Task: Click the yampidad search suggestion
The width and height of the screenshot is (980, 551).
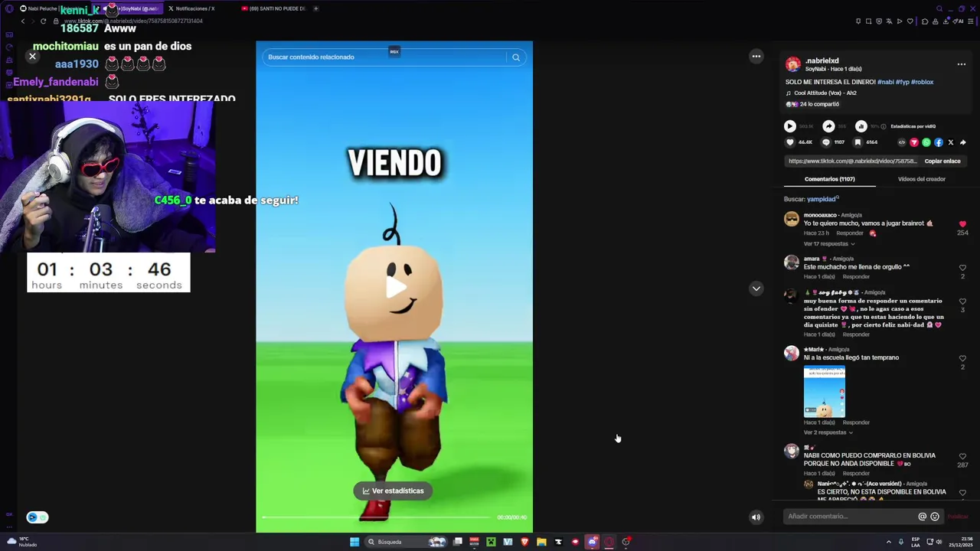Action: pos(823,199)
